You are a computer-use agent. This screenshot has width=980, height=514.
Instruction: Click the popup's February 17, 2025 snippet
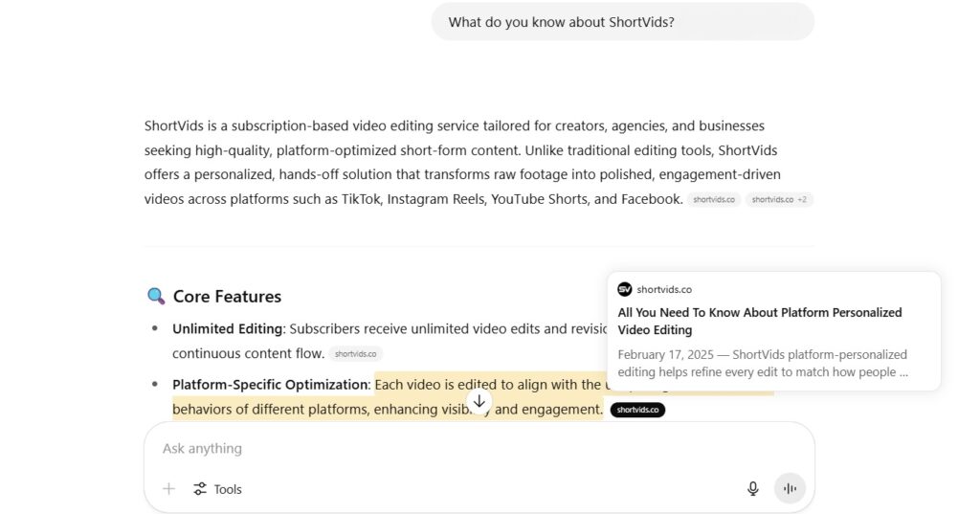point(763,364)
